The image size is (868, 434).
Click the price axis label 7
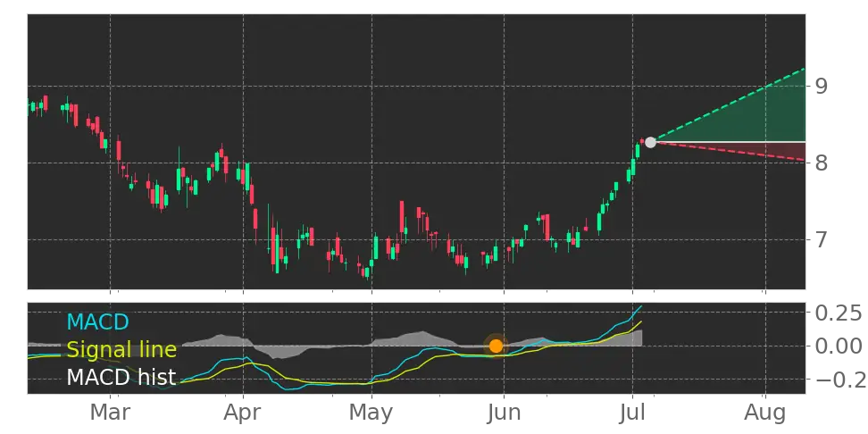click(x=822, y=239)
